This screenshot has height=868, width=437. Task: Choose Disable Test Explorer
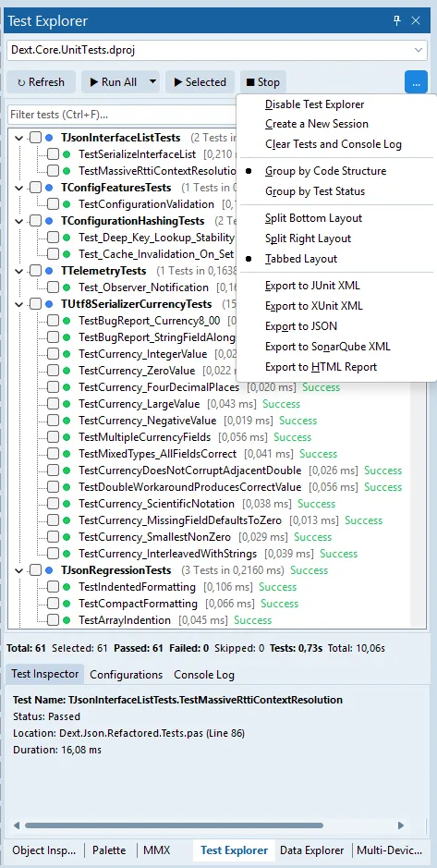coord(315,104)
